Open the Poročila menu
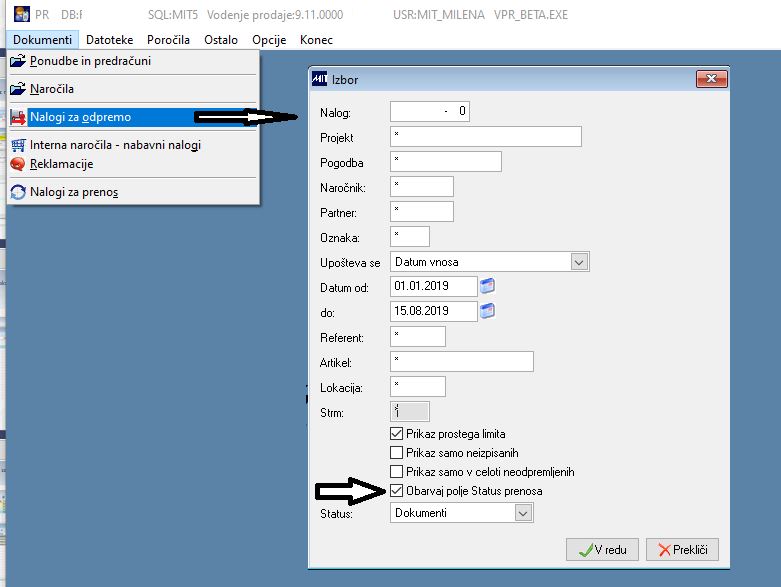This screenshot has height=587, width=781. [168, 40]
